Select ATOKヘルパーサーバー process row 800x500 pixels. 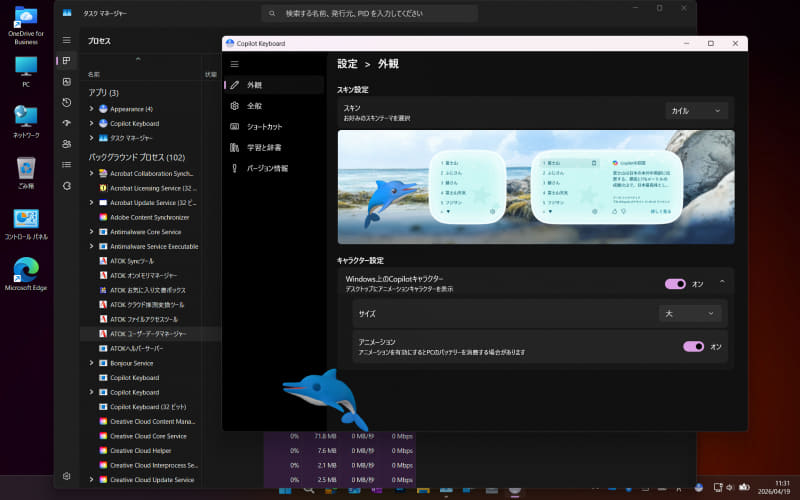pos(150,348)
